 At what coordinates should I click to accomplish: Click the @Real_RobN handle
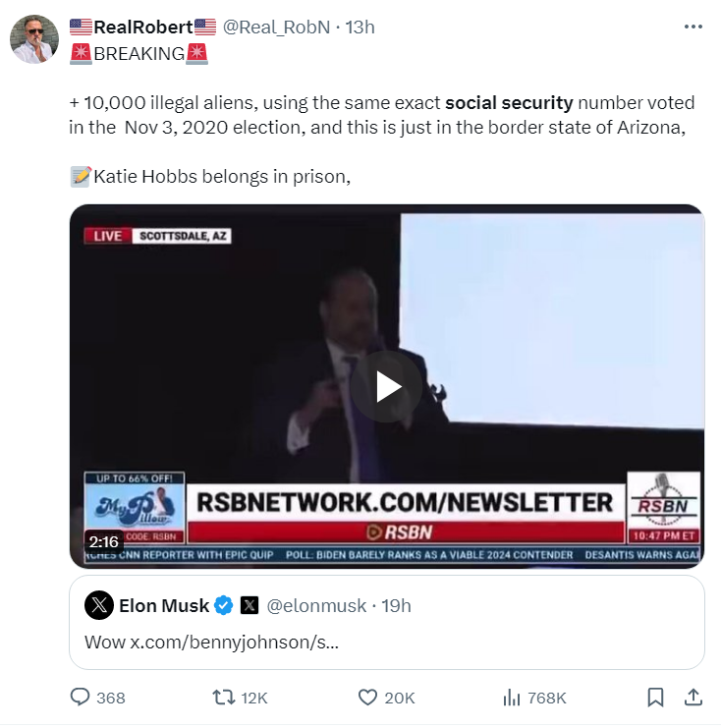(x=277, y=27)
